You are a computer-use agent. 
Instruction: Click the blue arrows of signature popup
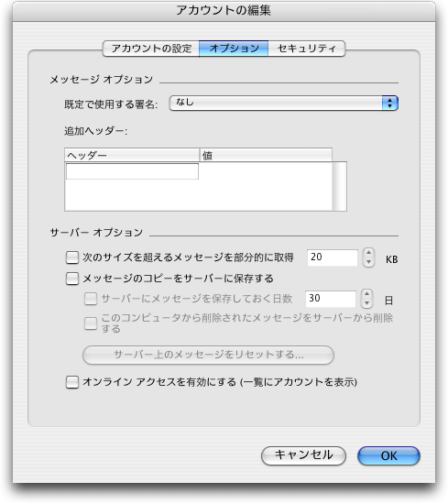tap(390, 104)
